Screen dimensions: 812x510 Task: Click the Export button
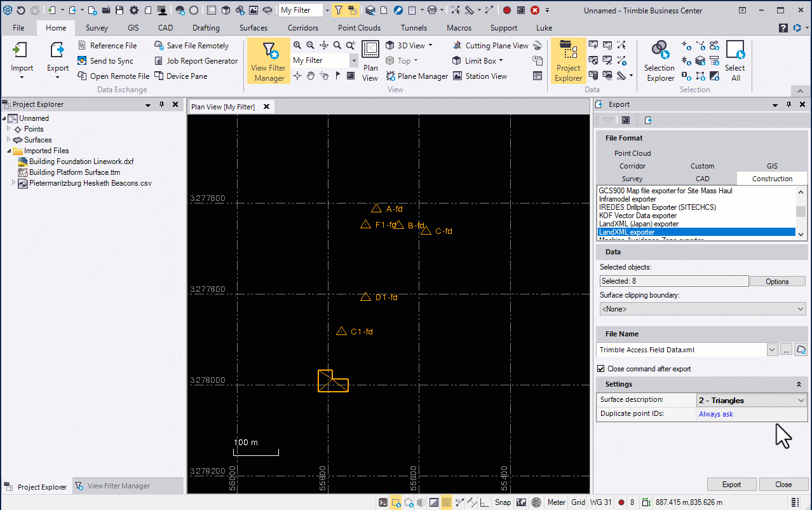click(x=731, y=485)
